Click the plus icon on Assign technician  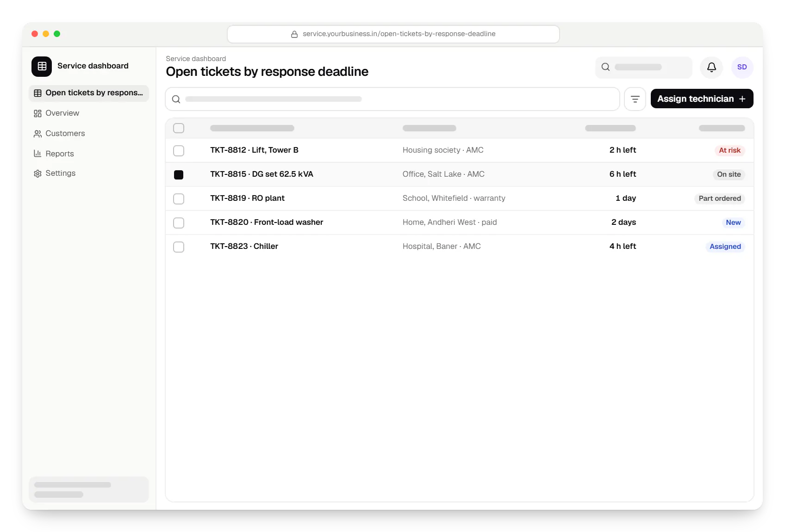742,99
